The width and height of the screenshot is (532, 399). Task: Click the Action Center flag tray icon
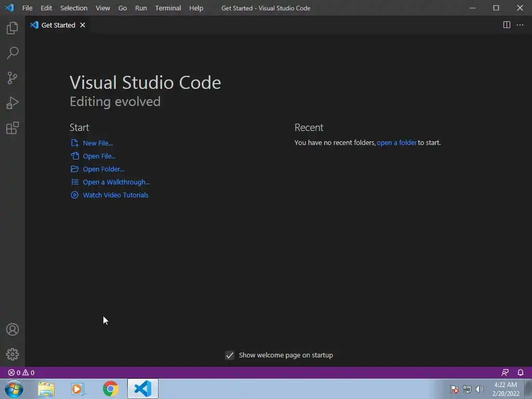point(455,389)
